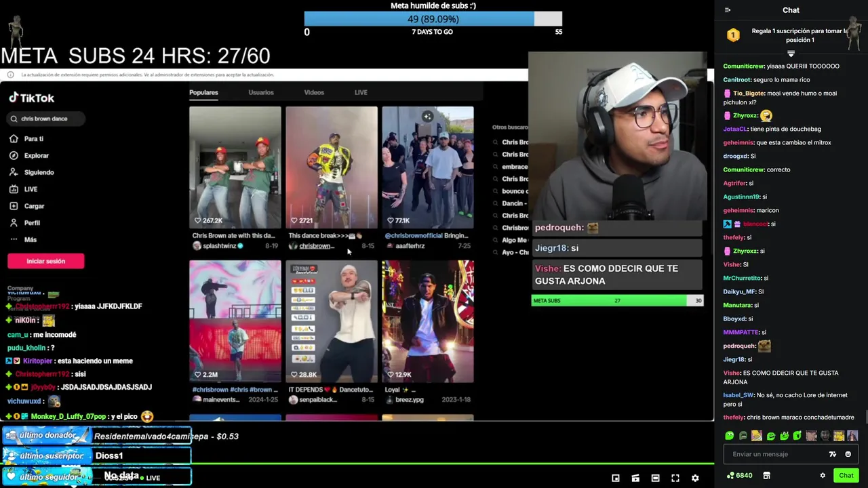The image size is (868, 488).
Task: Enter fullscreen with the fullscreen icon
Action: click(x=675, y=478)
